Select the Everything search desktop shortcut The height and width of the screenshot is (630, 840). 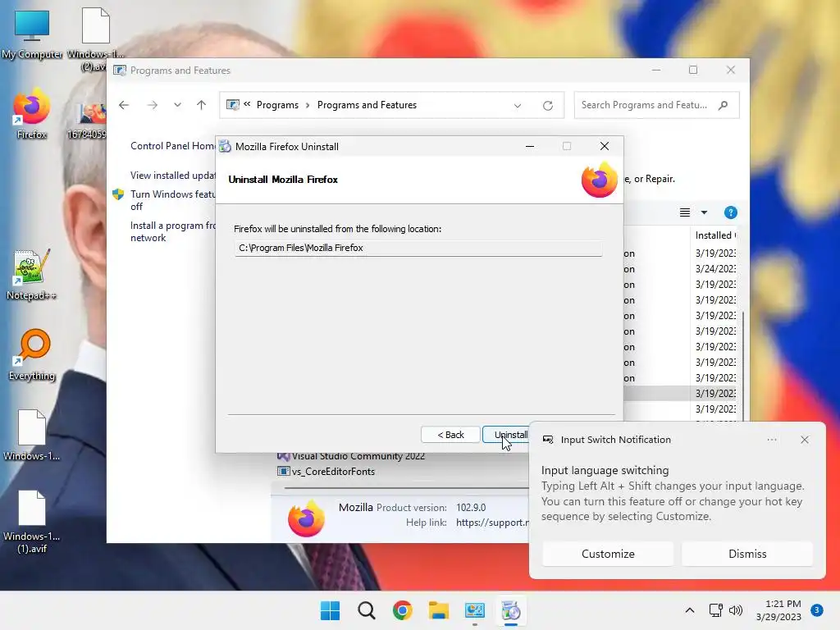coord(32,354)
